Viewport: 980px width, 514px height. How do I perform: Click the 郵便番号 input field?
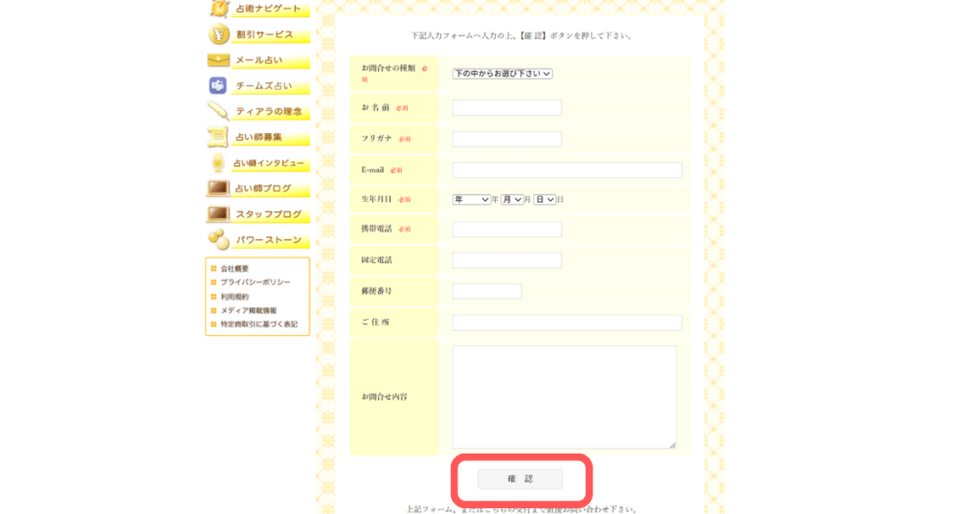pyautogui.click(x=487, y=291)
